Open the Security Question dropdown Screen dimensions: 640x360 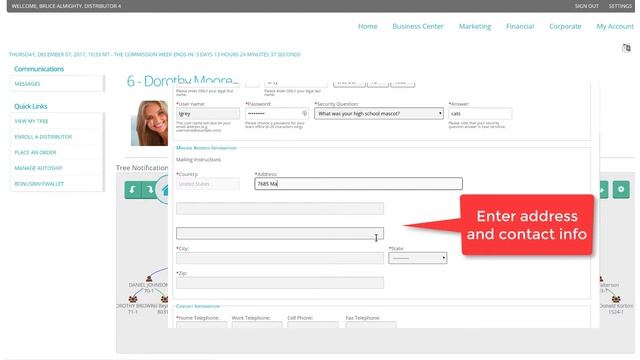click(379, 113)
